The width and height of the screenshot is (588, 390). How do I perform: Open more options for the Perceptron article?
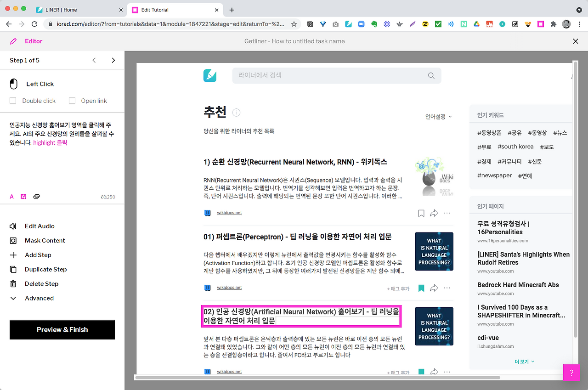[447, 288]
